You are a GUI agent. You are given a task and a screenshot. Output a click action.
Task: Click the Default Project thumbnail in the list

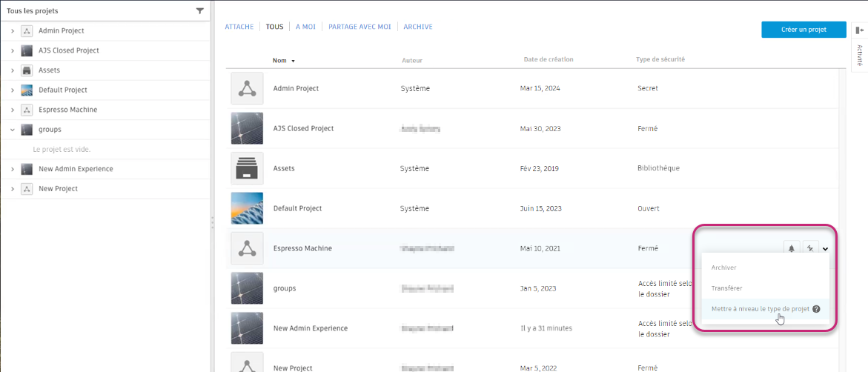[247, 208]
